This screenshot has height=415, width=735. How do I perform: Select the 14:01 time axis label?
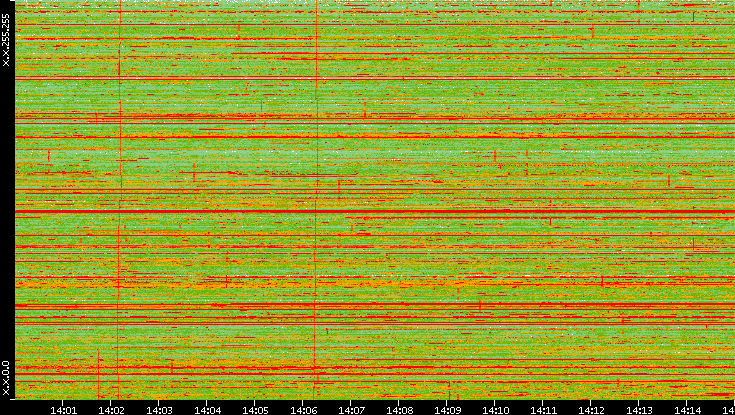[63, 410]
